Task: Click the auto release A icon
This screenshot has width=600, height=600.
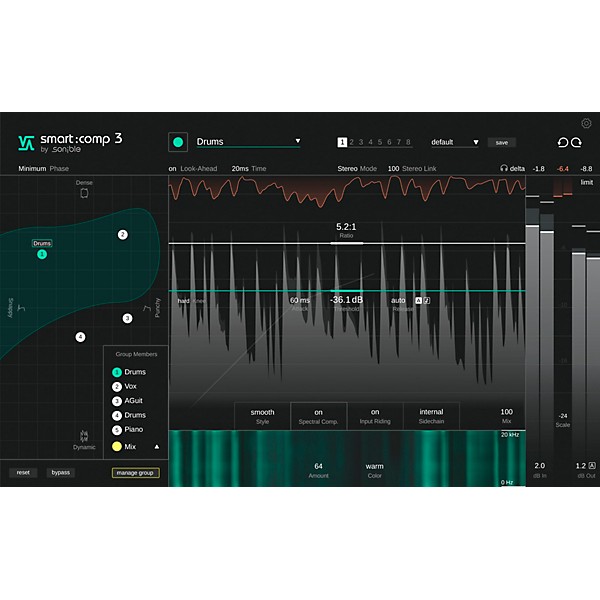Action: (418, 301)
